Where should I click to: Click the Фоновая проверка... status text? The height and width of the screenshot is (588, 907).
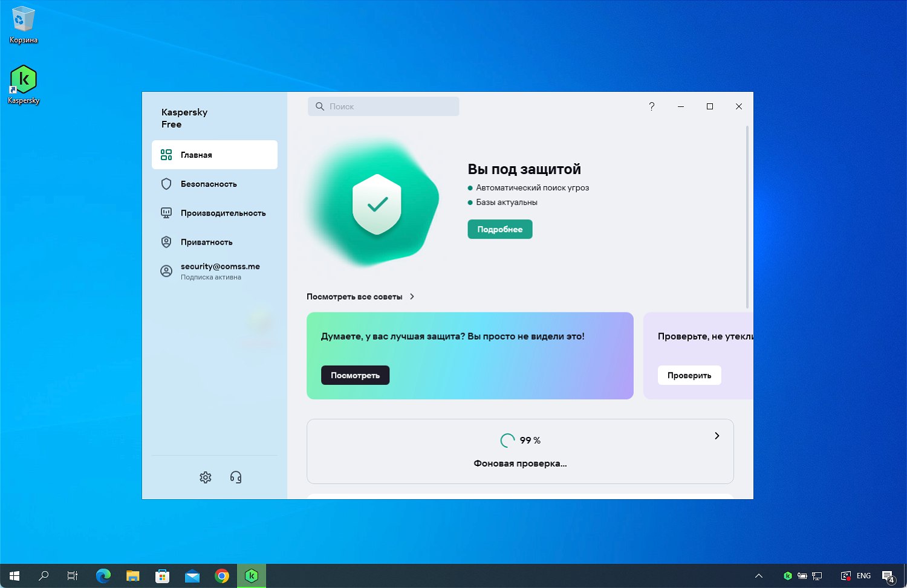520,464
